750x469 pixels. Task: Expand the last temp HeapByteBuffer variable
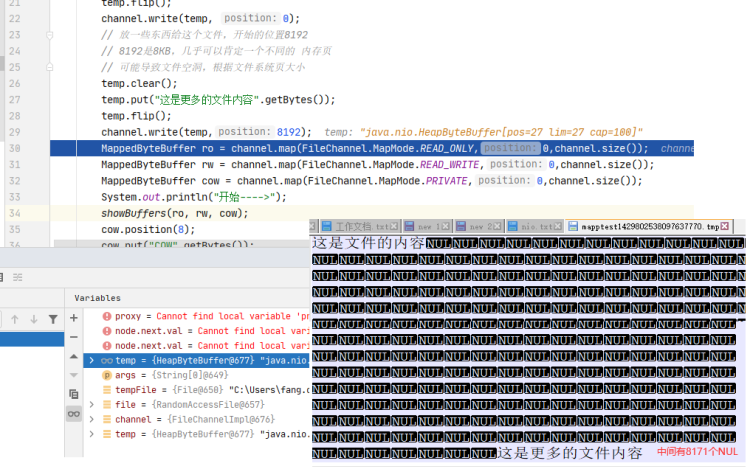(92, 434)
